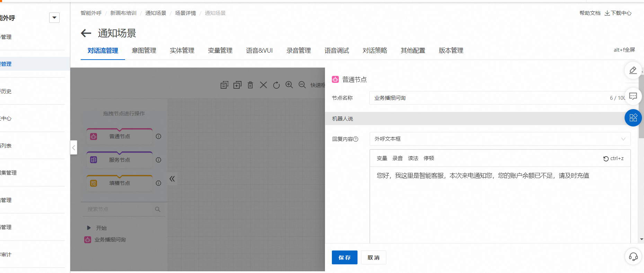Click the info icon next to 普通节点

158,136
